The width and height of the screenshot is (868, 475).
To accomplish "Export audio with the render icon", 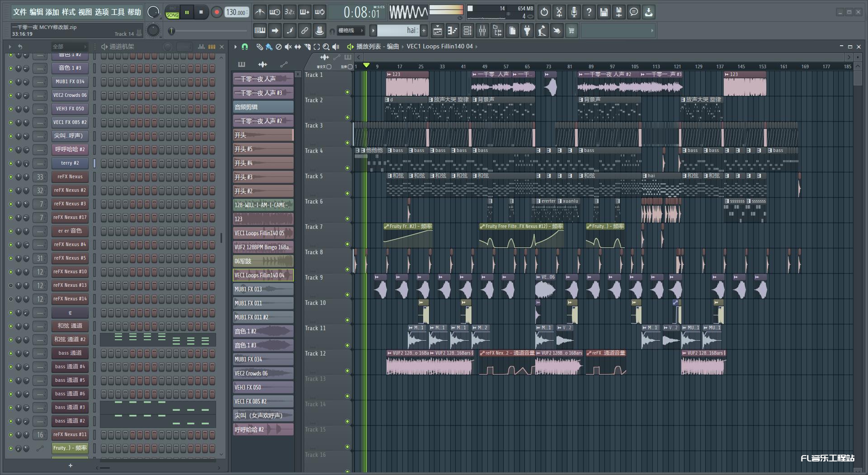I will click(x=619, y=12).
